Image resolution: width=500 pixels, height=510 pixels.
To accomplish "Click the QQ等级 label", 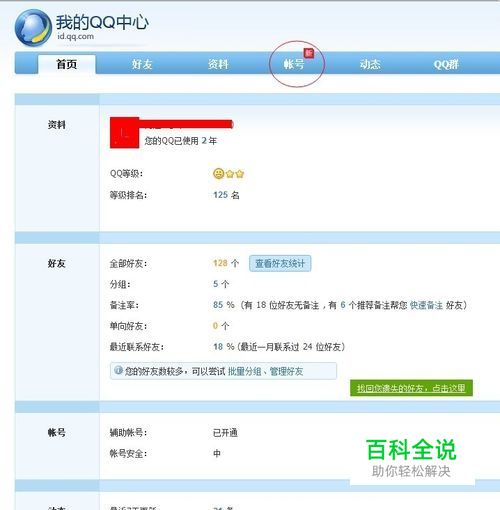I will click(x=126, y=174).
